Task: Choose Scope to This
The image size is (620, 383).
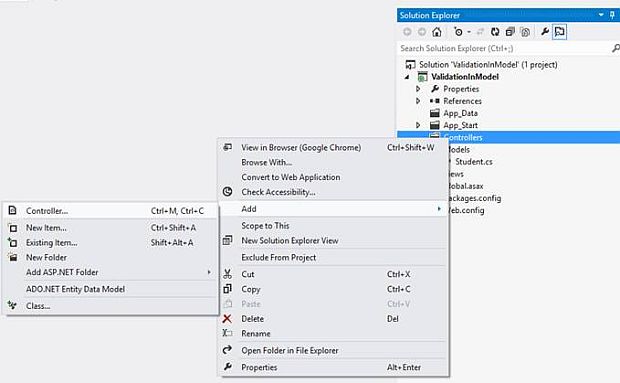Action: pos(333,226)
